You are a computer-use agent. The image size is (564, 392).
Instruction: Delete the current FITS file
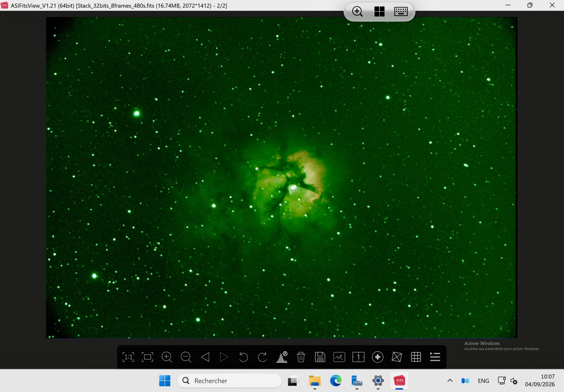[x=301, y=357]
